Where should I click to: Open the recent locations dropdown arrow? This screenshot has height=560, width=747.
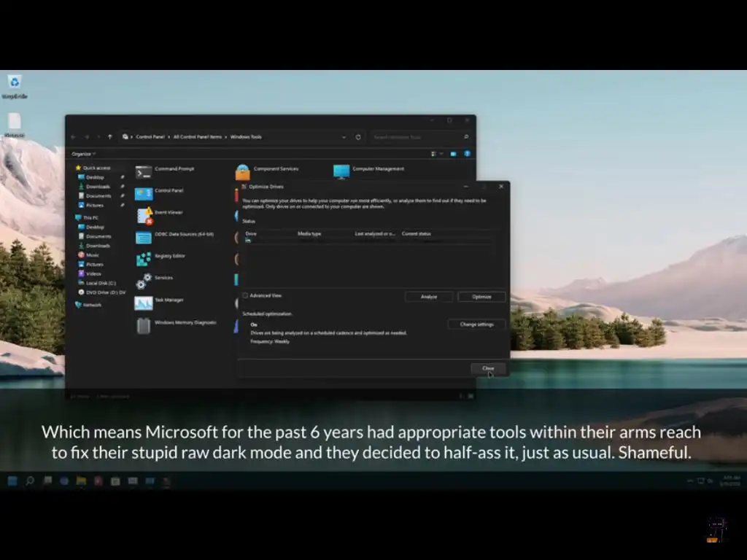(x=98, y=137)
